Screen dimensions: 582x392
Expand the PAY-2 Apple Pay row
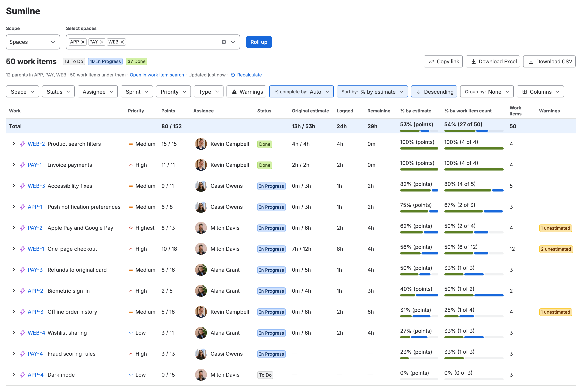click(13, 228)
